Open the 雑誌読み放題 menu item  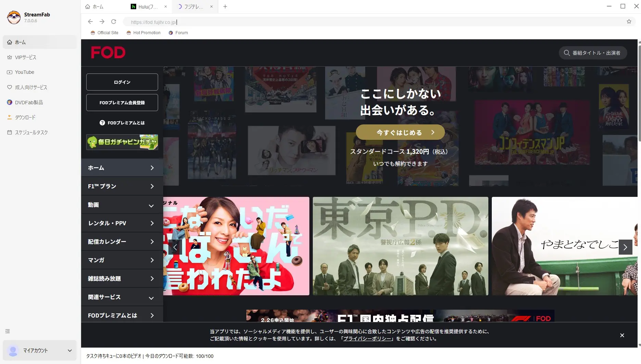[122, 279]
